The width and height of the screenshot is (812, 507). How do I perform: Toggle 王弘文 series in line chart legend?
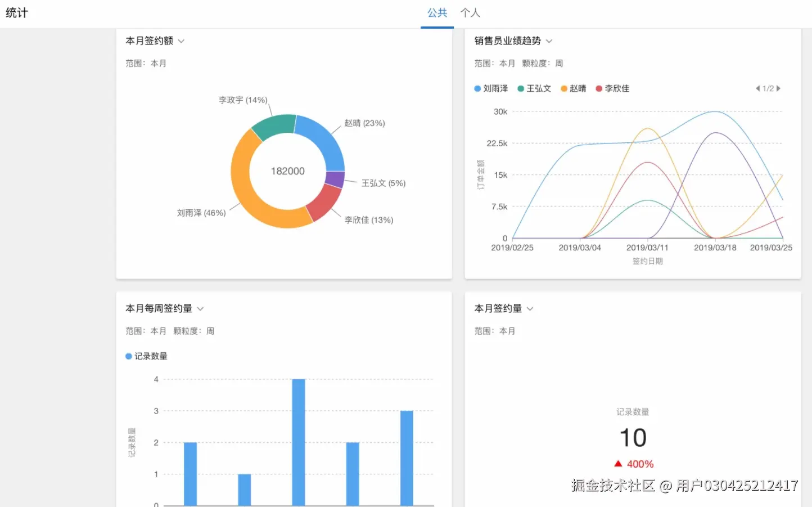click(x=534, y=88)
